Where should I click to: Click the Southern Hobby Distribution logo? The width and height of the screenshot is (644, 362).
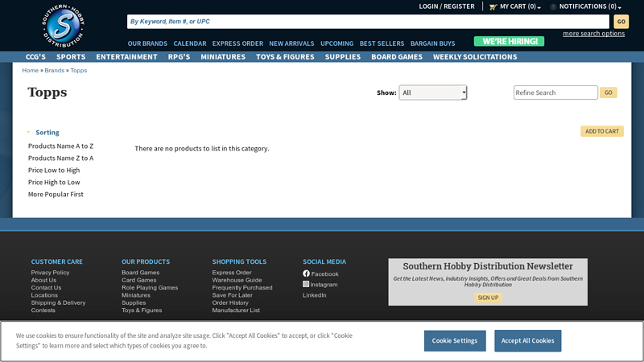pos(64,26)
